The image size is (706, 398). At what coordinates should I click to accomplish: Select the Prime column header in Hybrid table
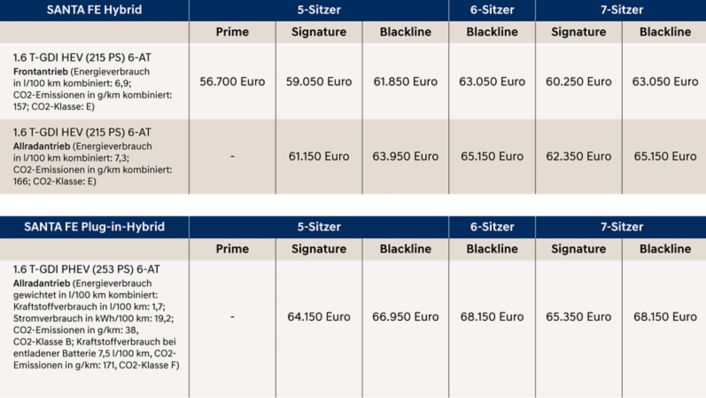coord(232,32)
